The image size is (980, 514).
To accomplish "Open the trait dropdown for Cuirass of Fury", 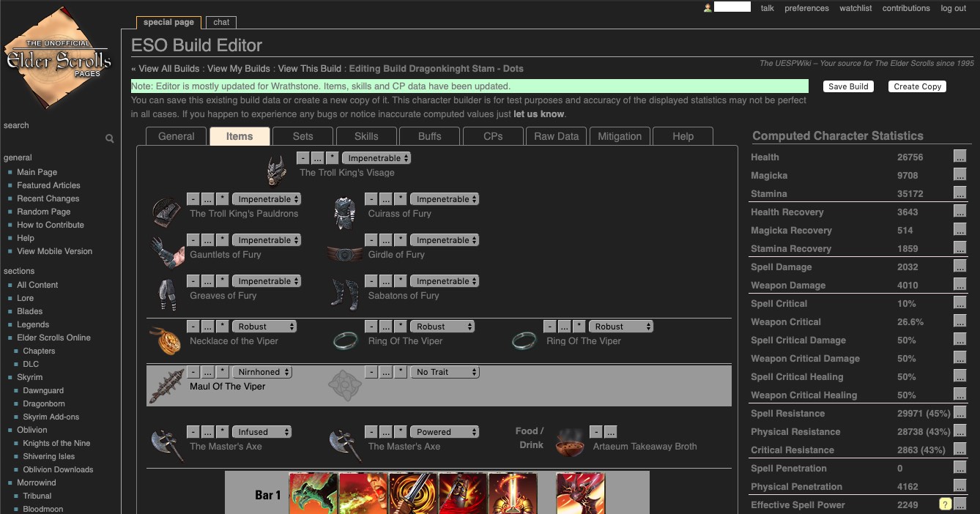I will pos(445,199).
